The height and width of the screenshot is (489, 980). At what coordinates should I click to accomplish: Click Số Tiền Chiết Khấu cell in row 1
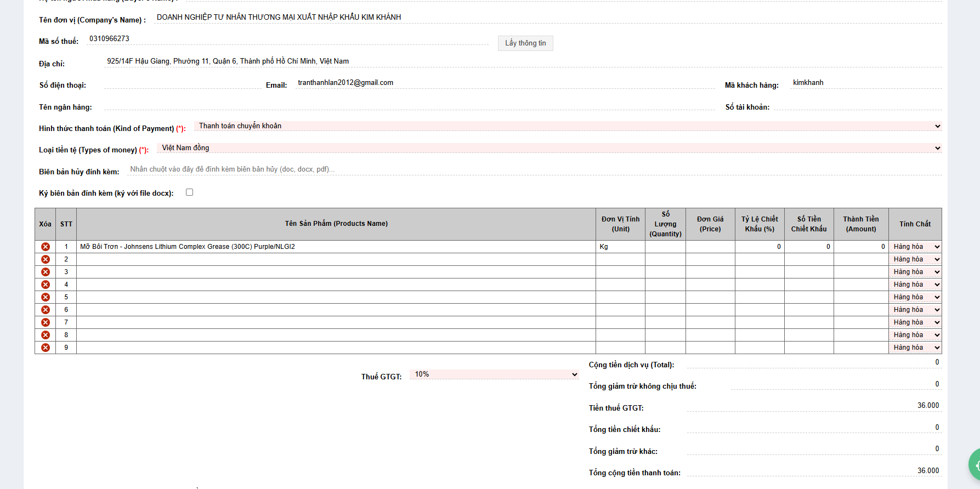click(x=809, y=247)
